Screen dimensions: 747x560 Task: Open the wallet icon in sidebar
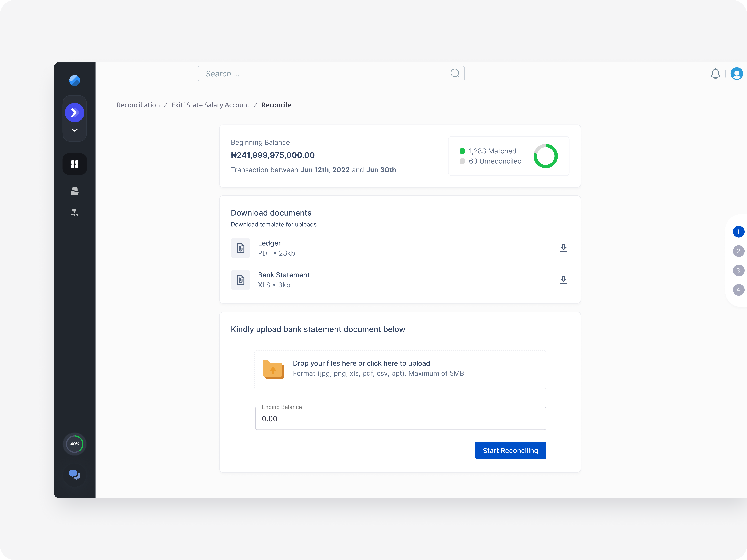(75, 191)
